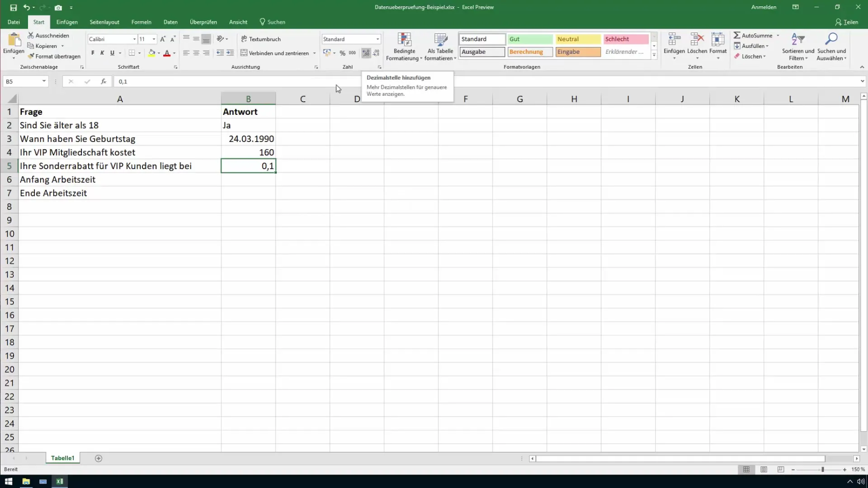Image resolution: width=868 pixels, height=488 pixels.
Task: Open the Standard number format dropdown
Action: (377, 39)
